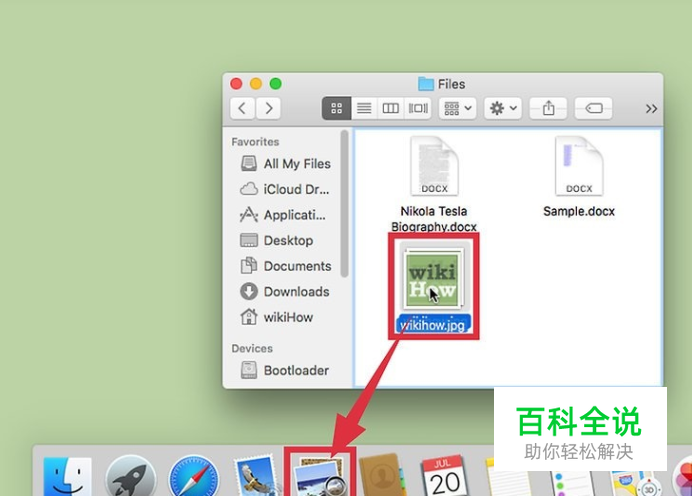Close the Files Finder window

point(236,83)
